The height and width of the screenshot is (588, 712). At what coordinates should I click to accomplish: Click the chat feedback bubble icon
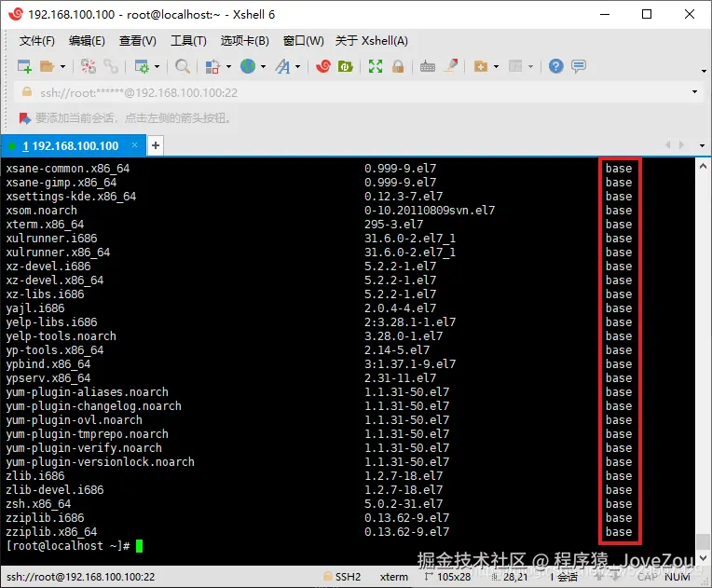pos(579,66)
